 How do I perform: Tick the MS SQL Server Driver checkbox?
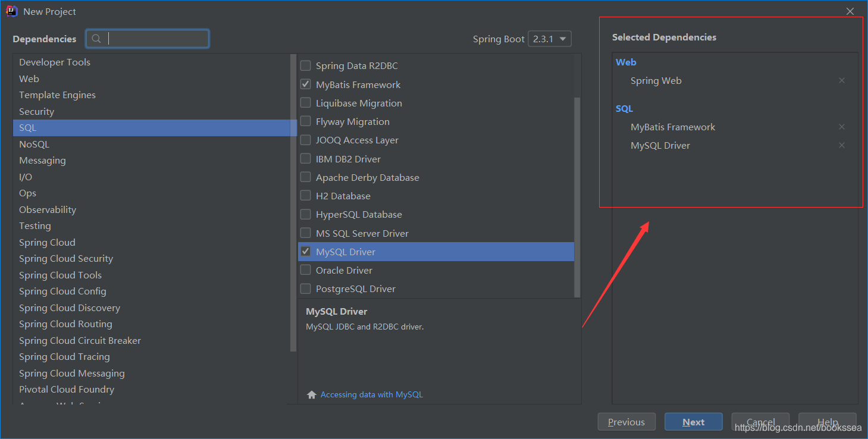[x=305, y=233]
